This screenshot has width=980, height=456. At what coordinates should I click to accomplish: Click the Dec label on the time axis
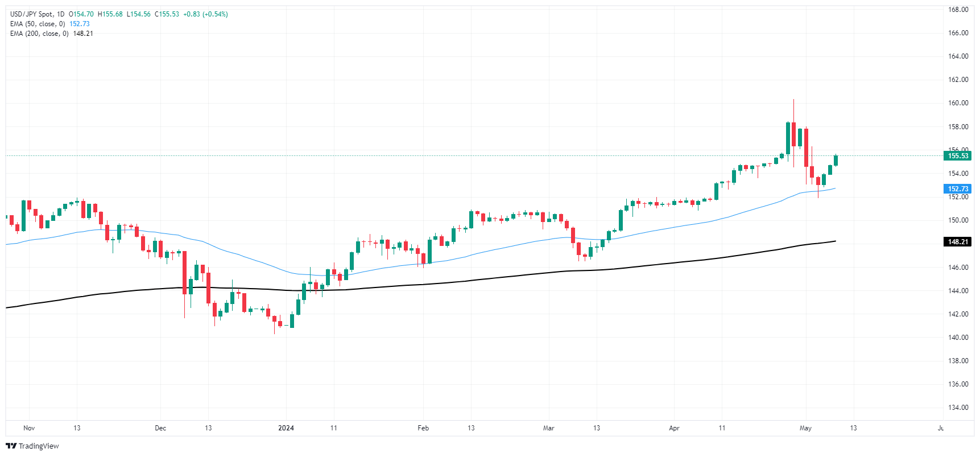coord(160,428)
